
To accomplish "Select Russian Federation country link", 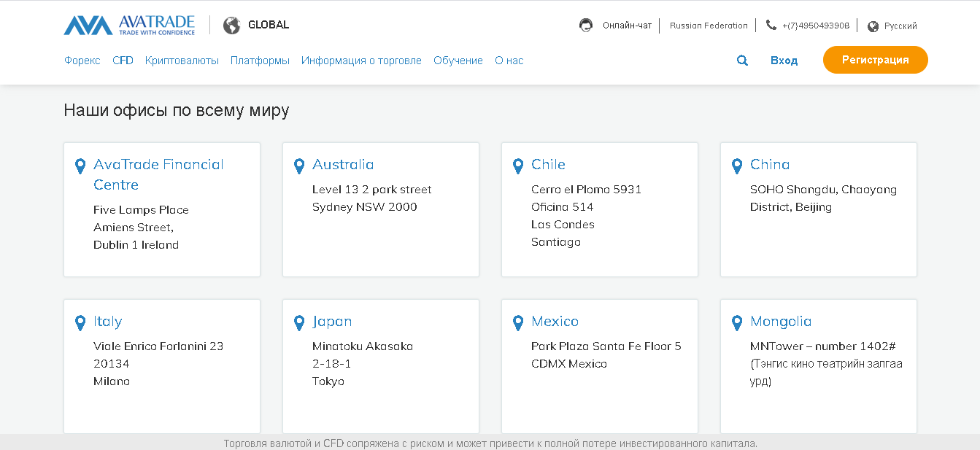I will (709, 26).
